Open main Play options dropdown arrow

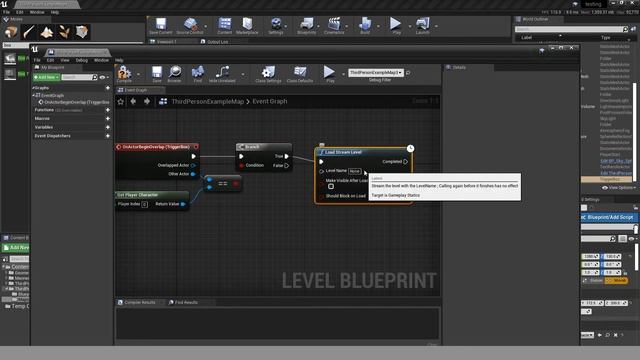[410, 27]
